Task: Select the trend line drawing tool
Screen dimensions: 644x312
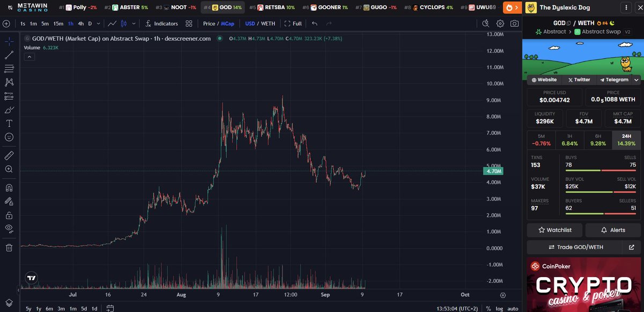Action: [9, 55]
